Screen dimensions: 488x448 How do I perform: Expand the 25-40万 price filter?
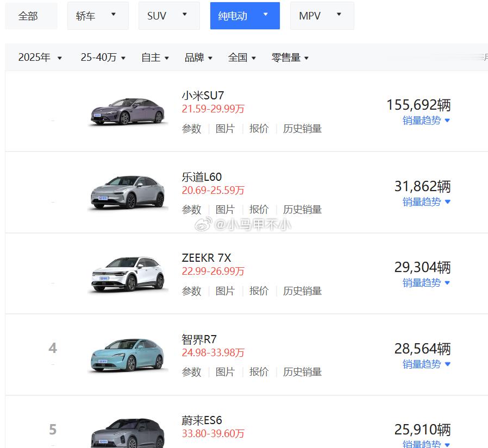103,58
